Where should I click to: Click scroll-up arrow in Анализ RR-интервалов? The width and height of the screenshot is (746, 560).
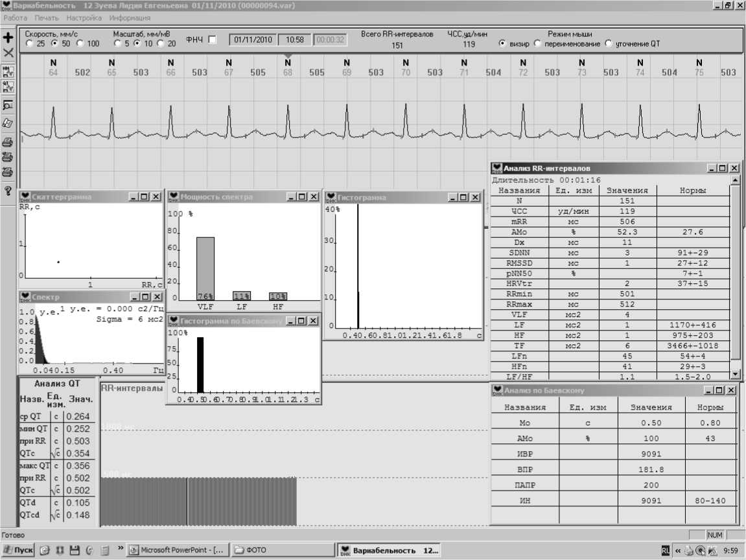pyautogui.click(x=736, y=180)
